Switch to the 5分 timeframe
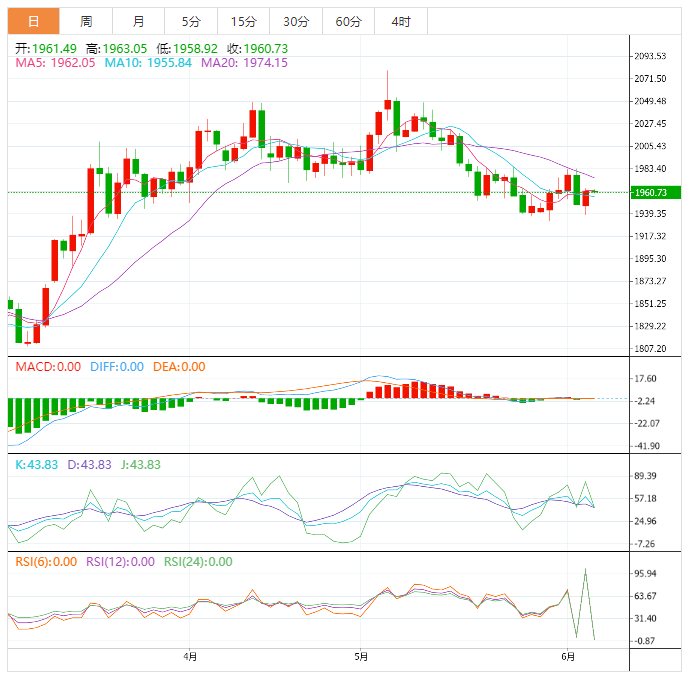Screen dimensions: 690x676 tap(190, 21)
